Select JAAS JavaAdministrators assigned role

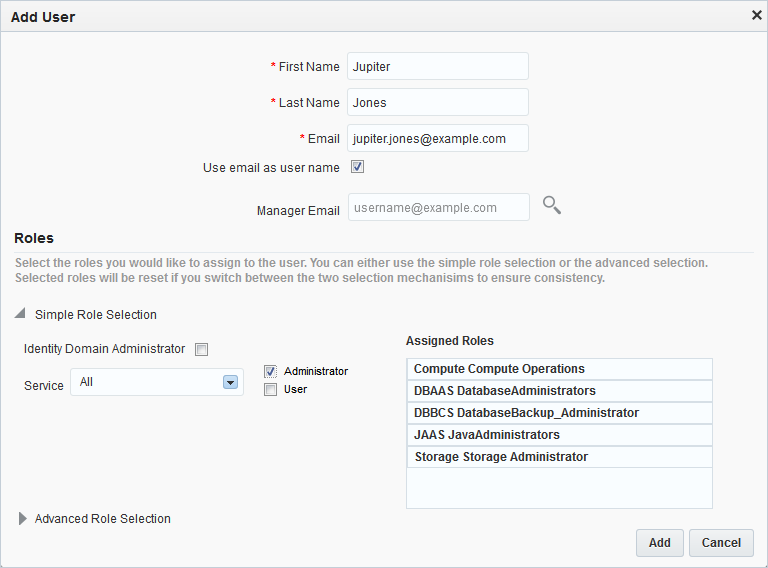click(x=559, y=435)
